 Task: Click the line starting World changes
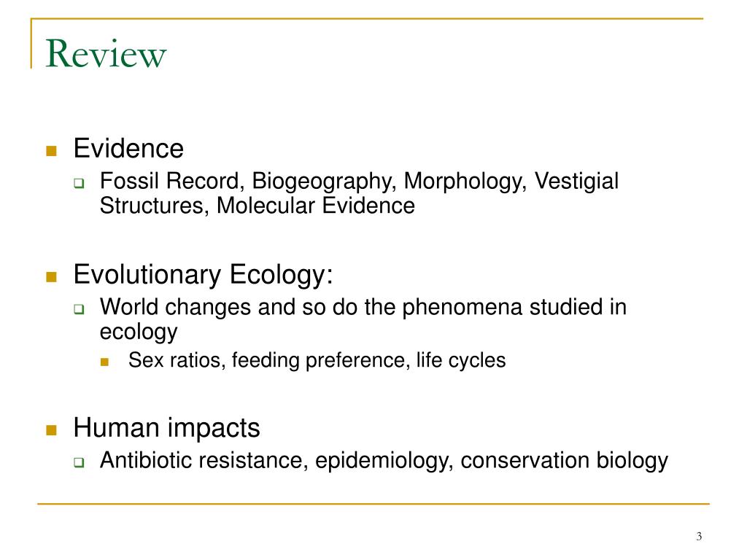pyautogui.click(x=363, y=307)
